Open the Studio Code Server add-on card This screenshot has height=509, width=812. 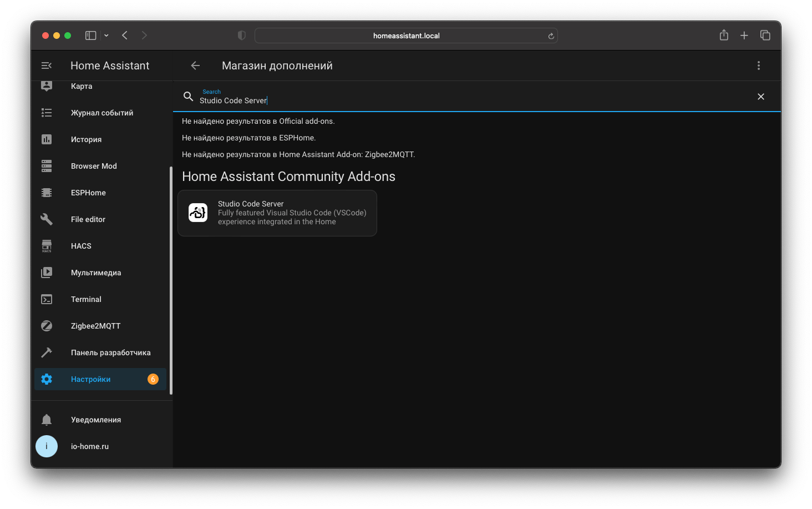pos(277,213)
